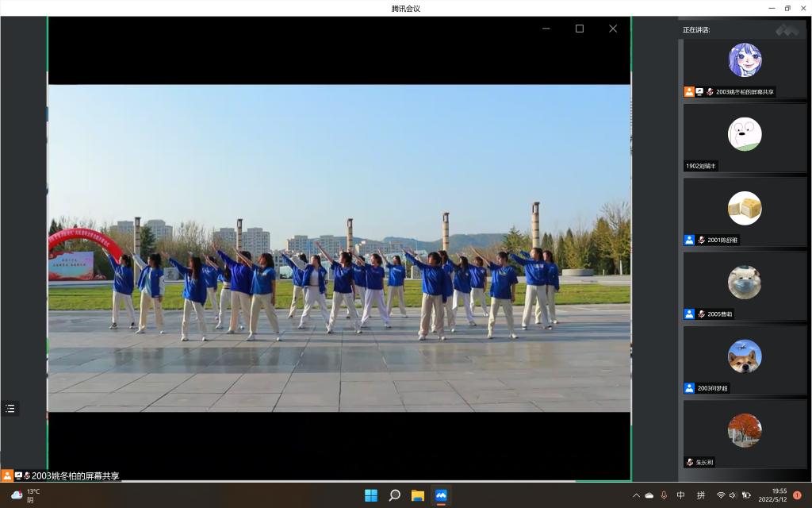This screenshot has height=508, width=812.
Task: Click the weather widget showing 13°C
Action: point(25,495)
